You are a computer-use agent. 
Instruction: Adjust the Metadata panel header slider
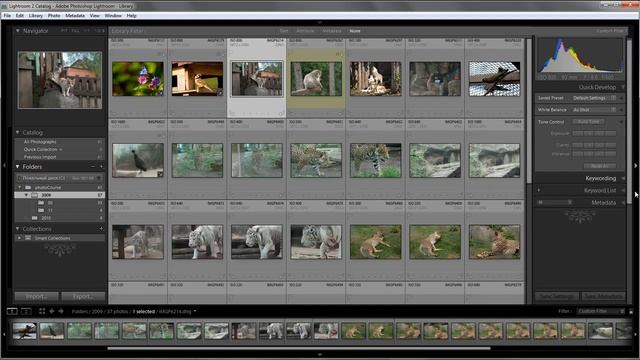pos(554,202)
